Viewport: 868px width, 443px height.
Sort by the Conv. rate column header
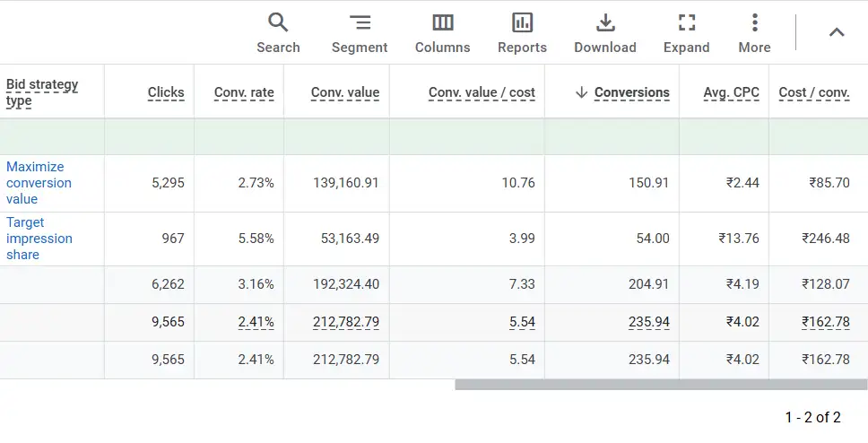pyautogui.click(x=244, y=92)
